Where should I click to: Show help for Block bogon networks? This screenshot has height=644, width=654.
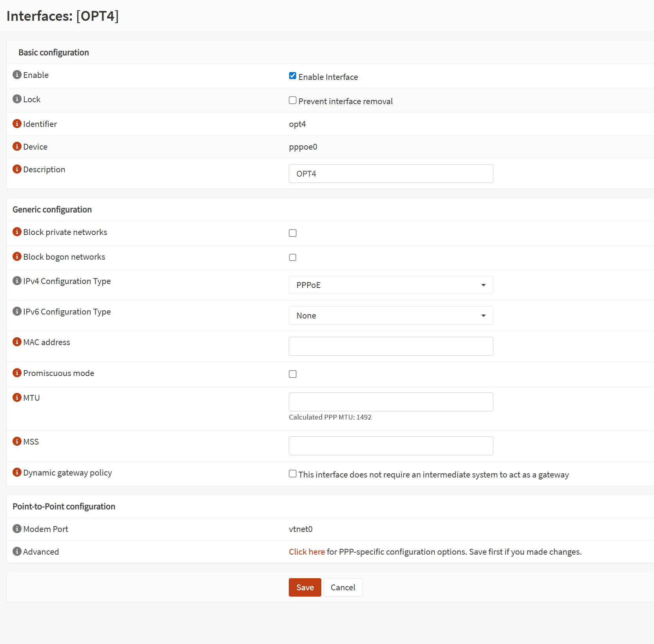[x=17, y=257]
